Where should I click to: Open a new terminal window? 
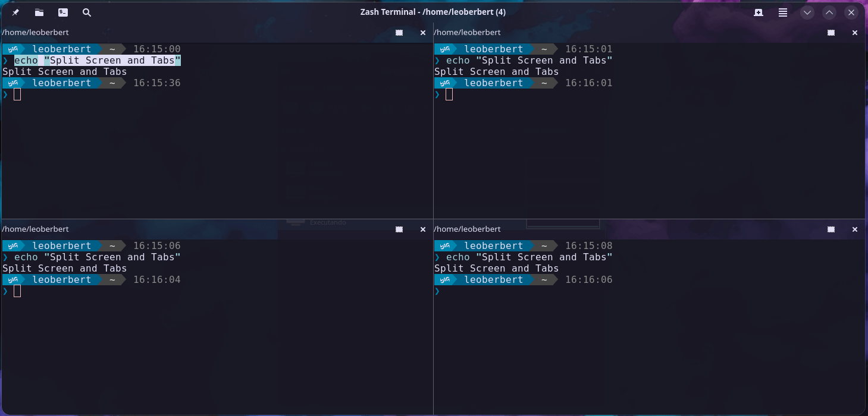coord(62,12)
